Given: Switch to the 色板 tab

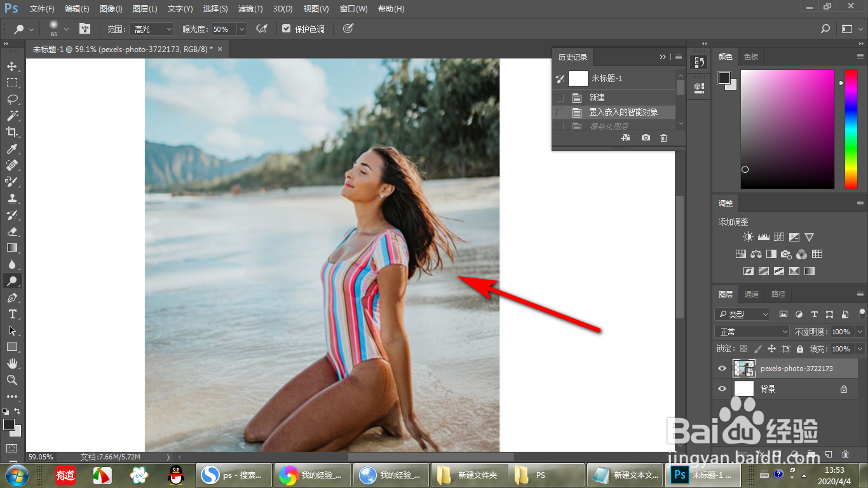Looking at the screenshot, I should 751,57.
